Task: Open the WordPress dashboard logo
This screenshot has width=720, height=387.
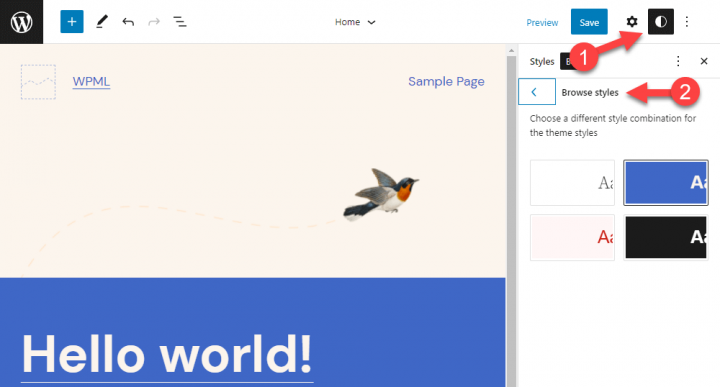Action: pos(22,22)
